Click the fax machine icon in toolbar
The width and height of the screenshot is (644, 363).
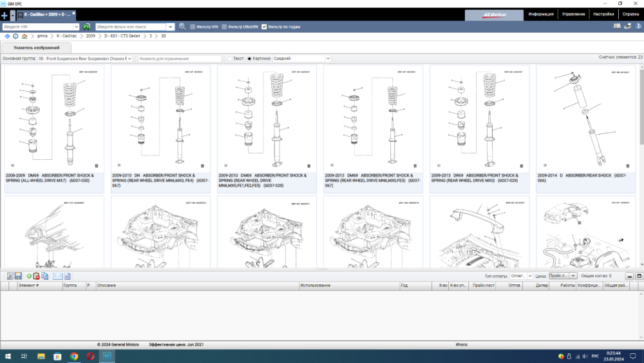pos(617,26)
